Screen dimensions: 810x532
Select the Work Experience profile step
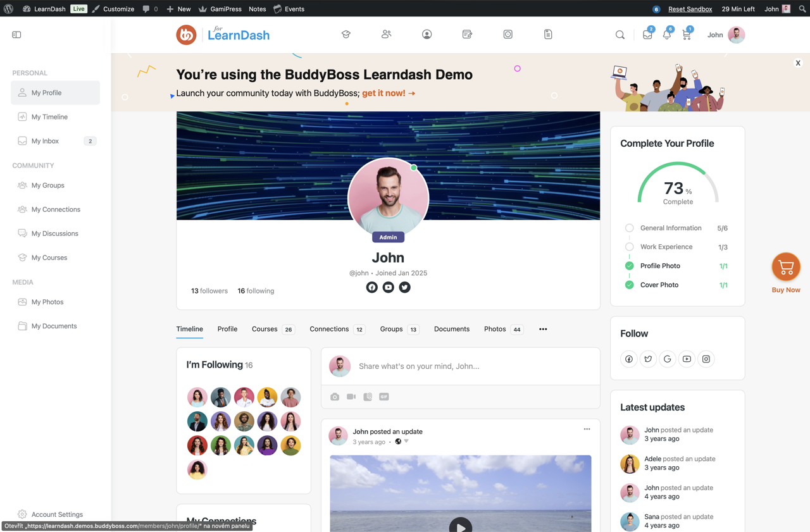[666, 247]
